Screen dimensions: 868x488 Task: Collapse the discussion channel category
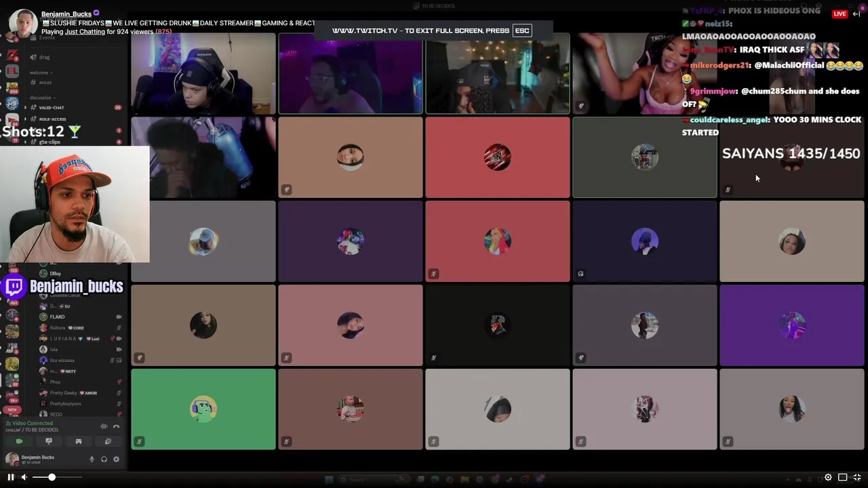click(41, 98)
